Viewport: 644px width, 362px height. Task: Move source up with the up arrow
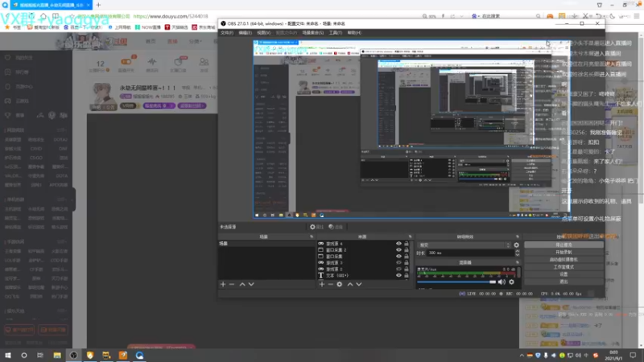350,284
